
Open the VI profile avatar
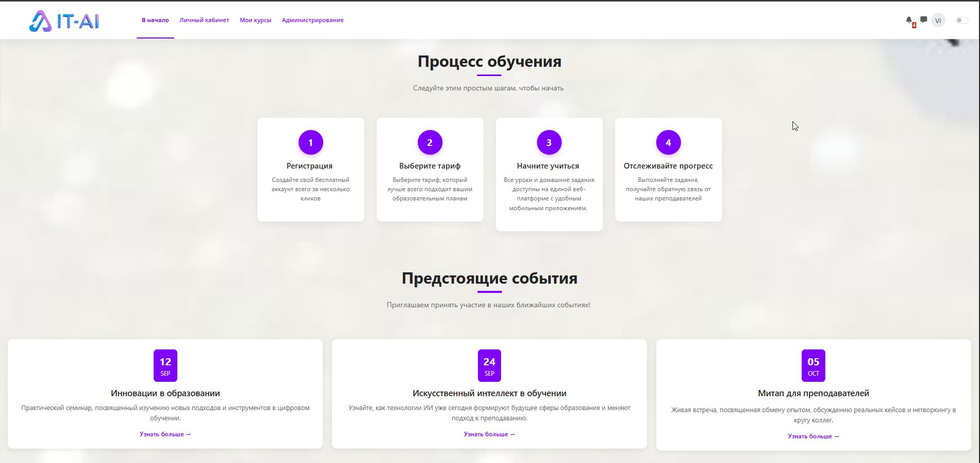pos(938,20)
